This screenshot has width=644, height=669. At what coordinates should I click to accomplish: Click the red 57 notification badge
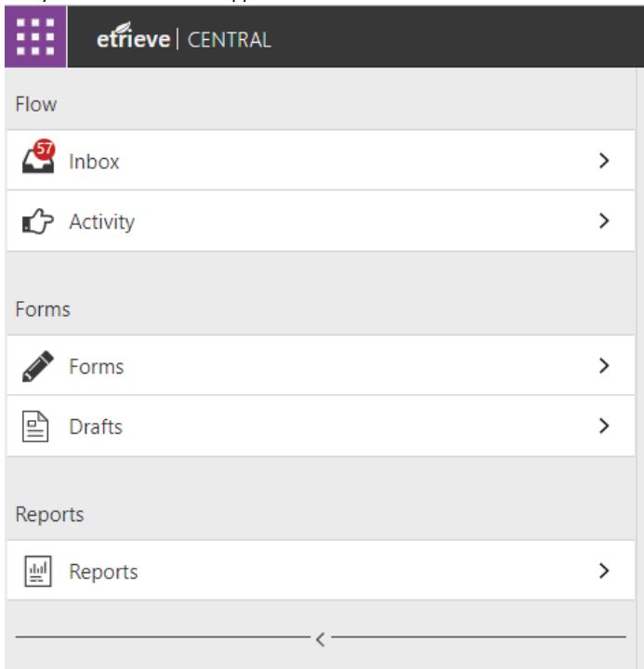coord(45,150)
